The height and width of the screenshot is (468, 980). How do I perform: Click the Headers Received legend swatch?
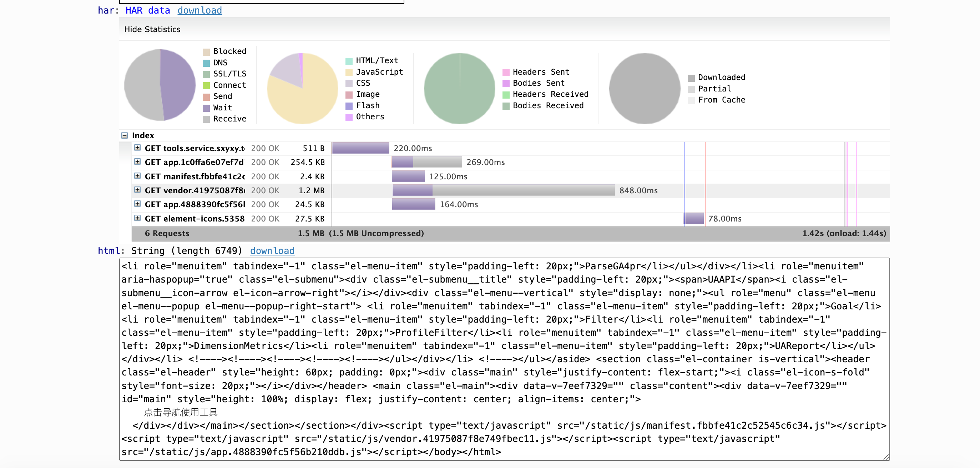(506, 95)
